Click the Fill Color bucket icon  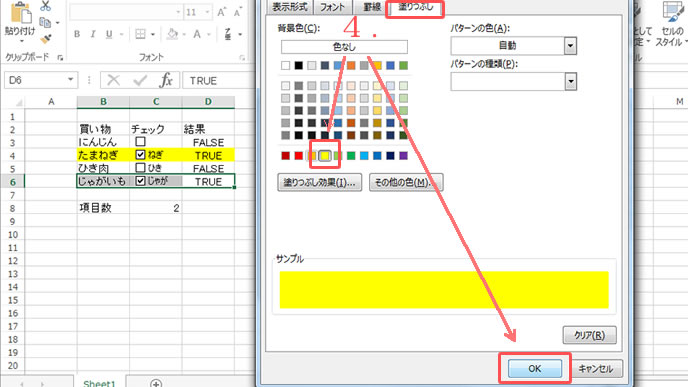pyautogui.click(x=172, y=34)
